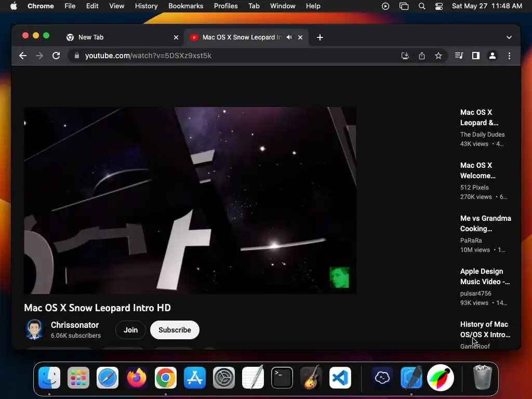Open the History menu
532x399 pixels.
tap(146, 6)
